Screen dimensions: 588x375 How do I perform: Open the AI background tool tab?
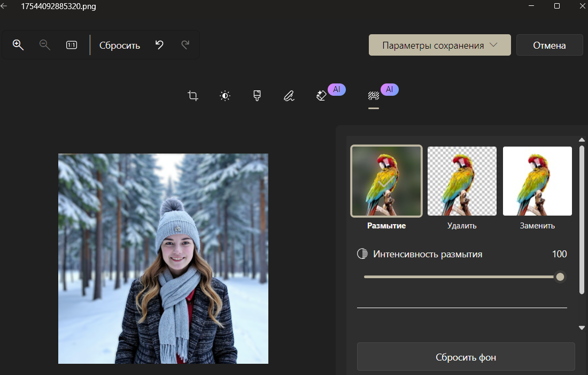(374, 96)
